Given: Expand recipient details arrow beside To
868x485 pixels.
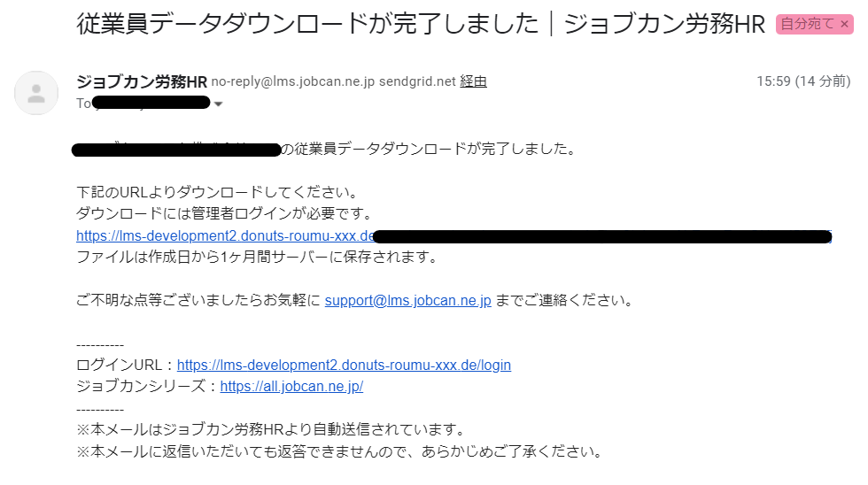Looking at the screenshot, I should tap(218, 104).
